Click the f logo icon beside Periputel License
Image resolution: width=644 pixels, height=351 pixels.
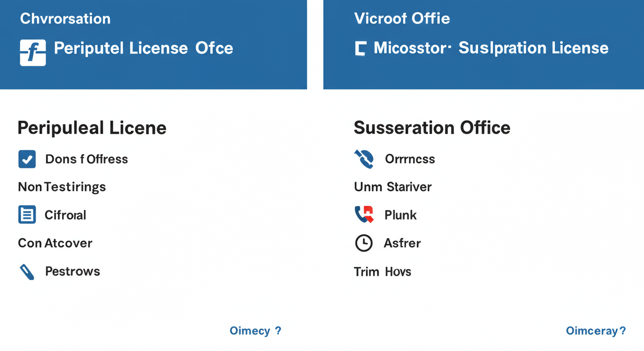(x=33, y=53)
